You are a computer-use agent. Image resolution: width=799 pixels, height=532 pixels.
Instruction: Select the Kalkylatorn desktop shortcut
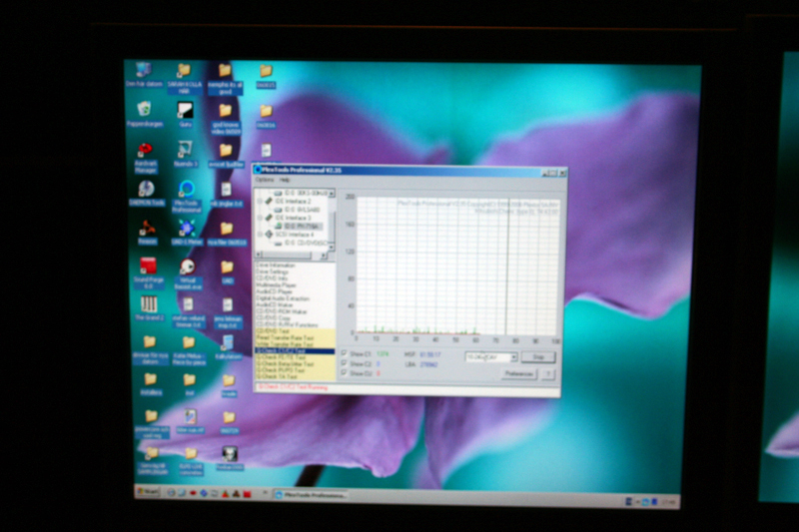point(228,347)
